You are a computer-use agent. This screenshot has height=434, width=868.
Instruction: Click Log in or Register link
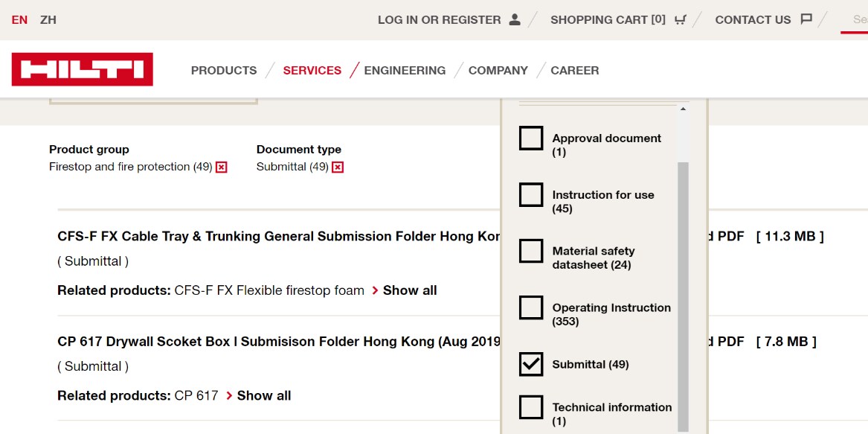pyautogui.click(x=439, y=20)
